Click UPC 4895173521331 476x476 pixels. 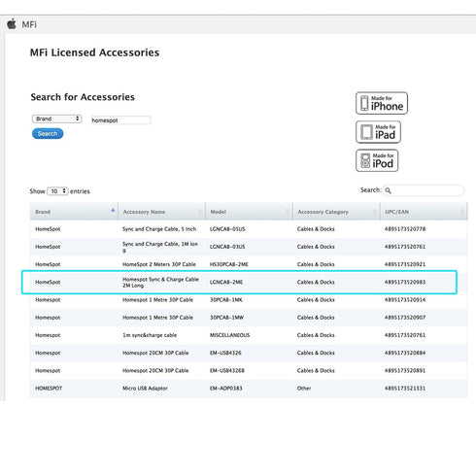(x=405, y=389)
